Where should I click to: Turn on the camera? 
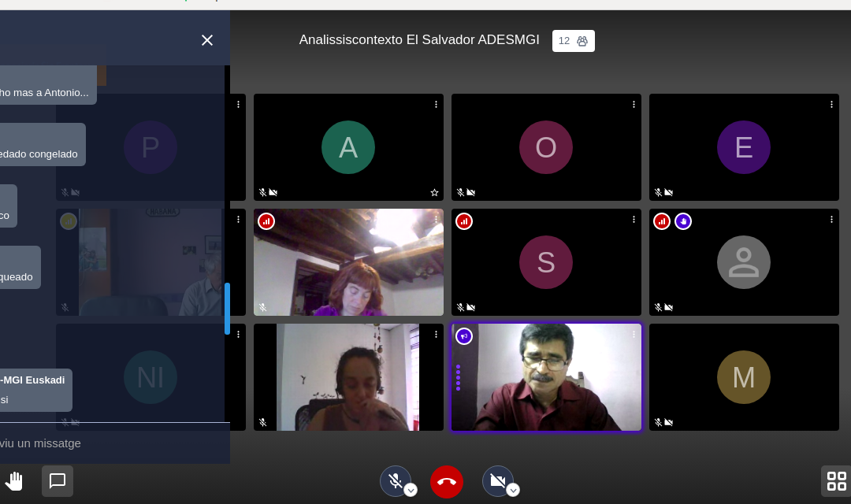(x=496, y=480)
